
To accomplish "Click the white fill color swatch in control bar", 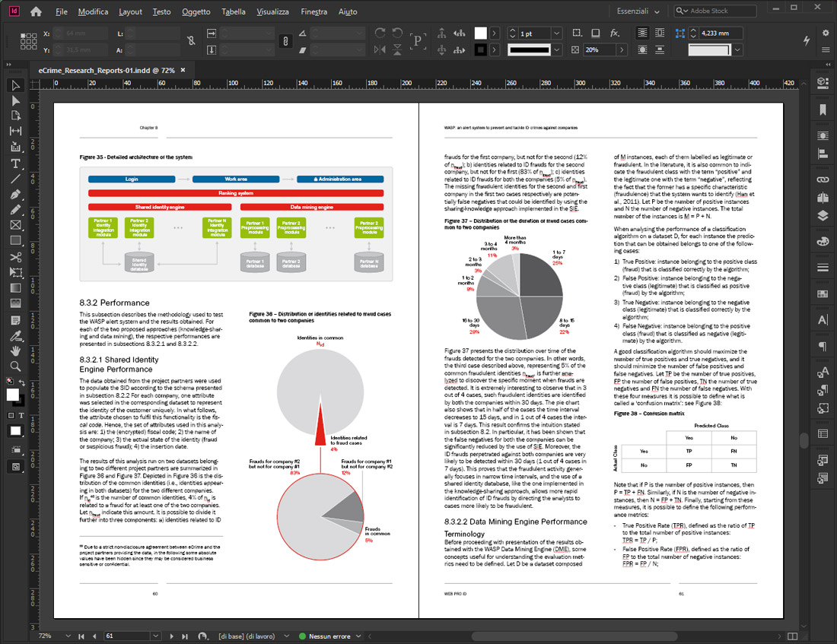I will (480, 33).
